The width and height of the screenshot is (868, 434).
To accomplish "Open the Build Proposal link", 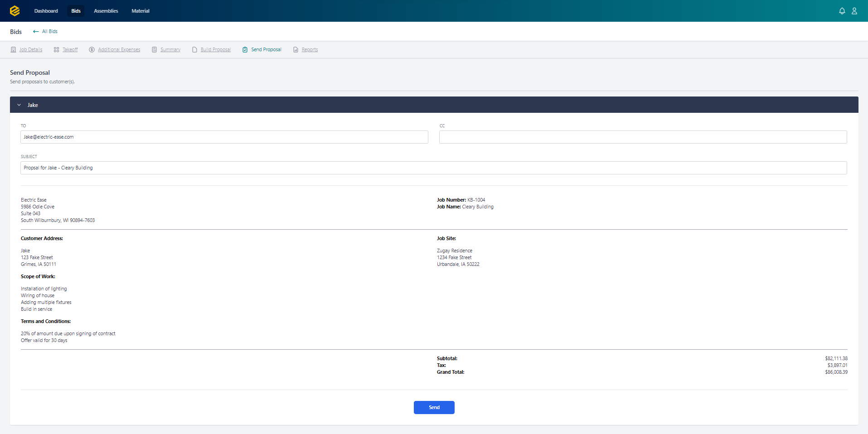I will [215, 49].
